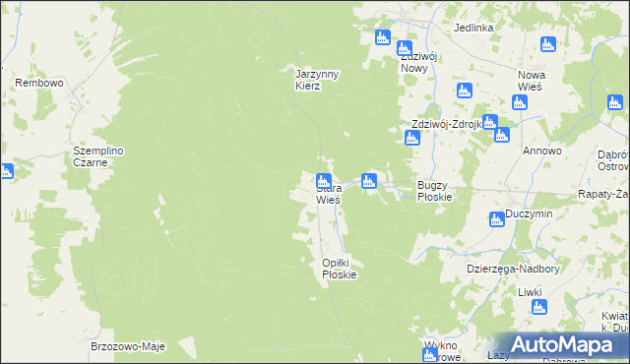The width and height of the screenshot is (630, 364).
Task: Click the Brzozowo-Maje place name
Action: coord(128,346)
